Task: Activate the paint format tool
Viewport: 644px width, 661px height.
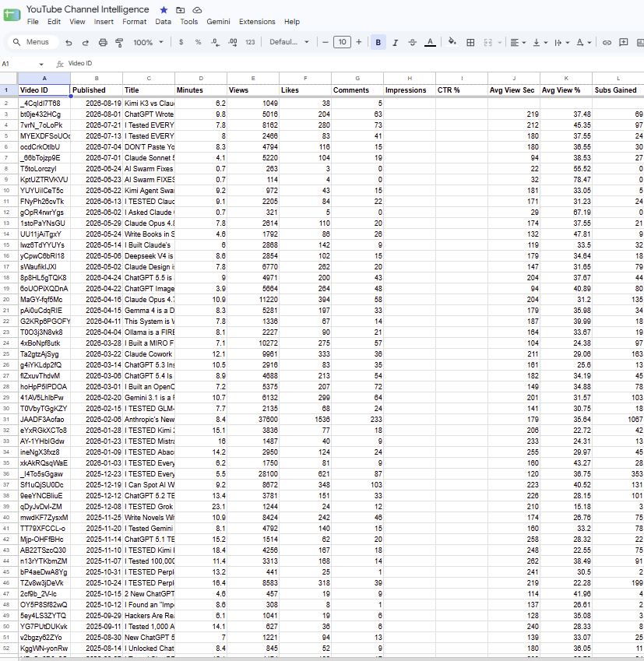Action: coord(119,43)
